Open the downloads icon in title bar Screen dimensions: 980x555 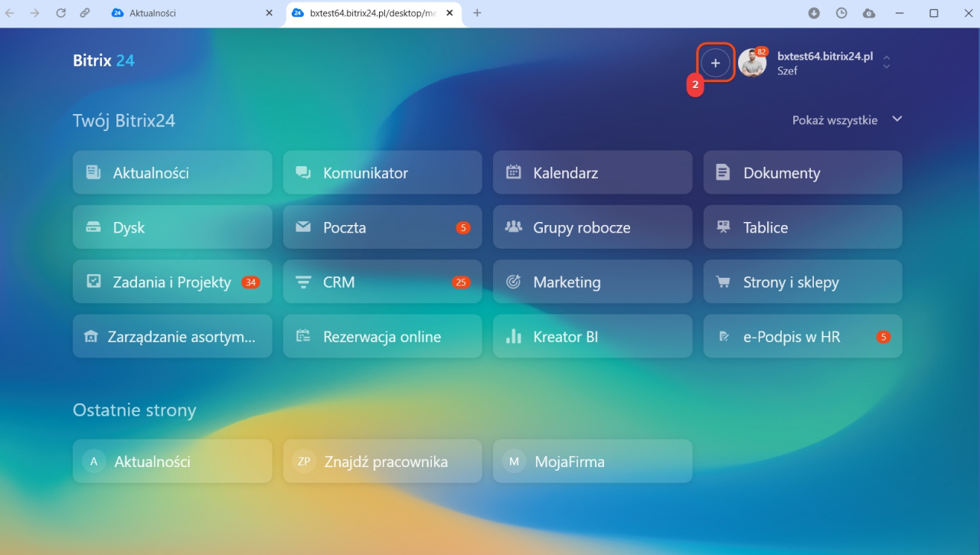[x=814, y=13]
